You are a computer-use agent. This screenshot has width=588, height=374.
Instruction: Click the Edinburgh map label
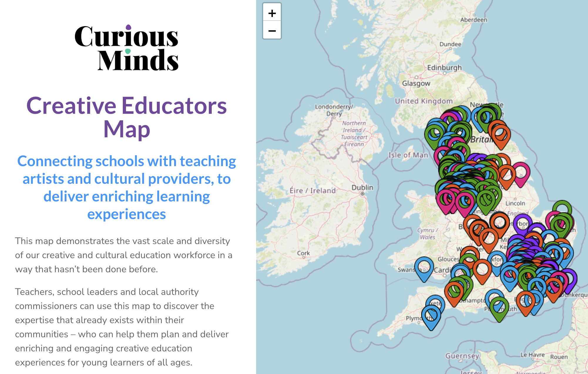click(444, 68)
